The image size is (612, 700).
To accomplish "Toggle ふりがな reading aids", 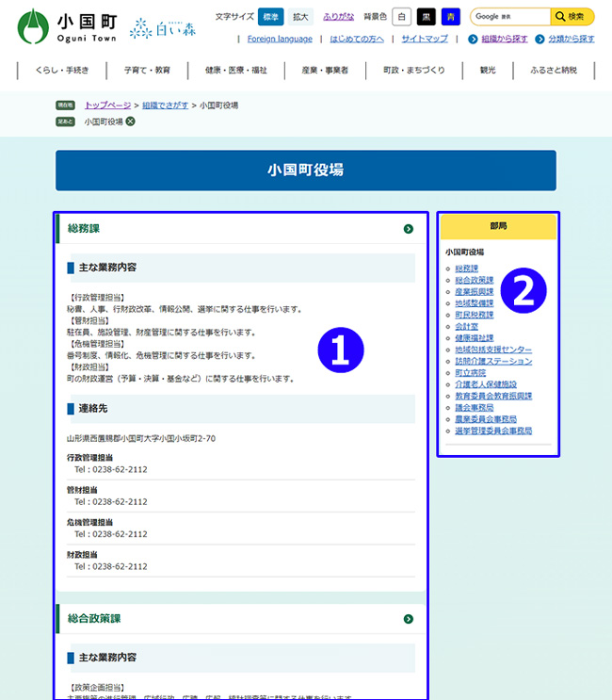I will (339, 17).
